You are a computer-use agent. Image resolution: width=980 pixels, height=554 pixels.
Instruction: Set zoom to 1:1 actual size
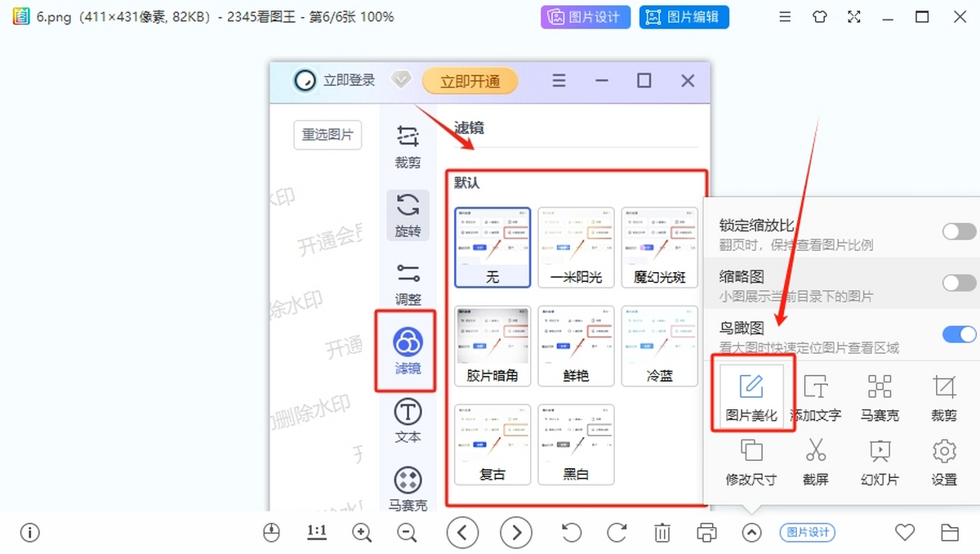[x=317, y=533]
